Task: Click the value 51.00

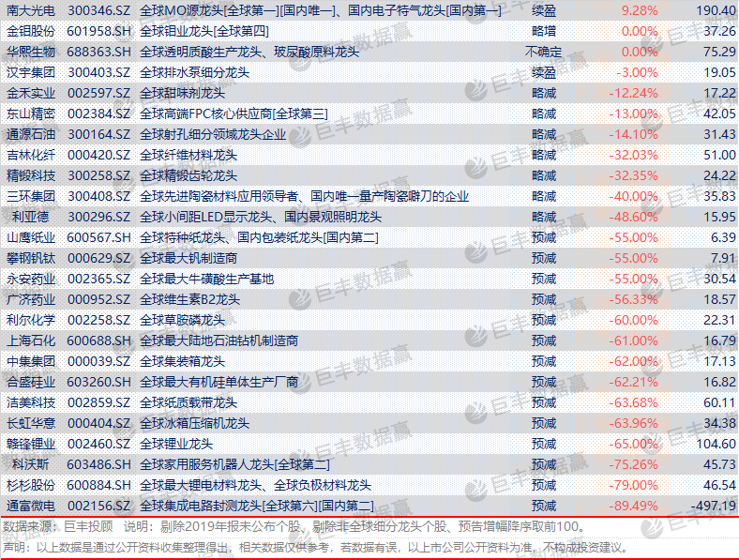Action: (x=719, y=155)
